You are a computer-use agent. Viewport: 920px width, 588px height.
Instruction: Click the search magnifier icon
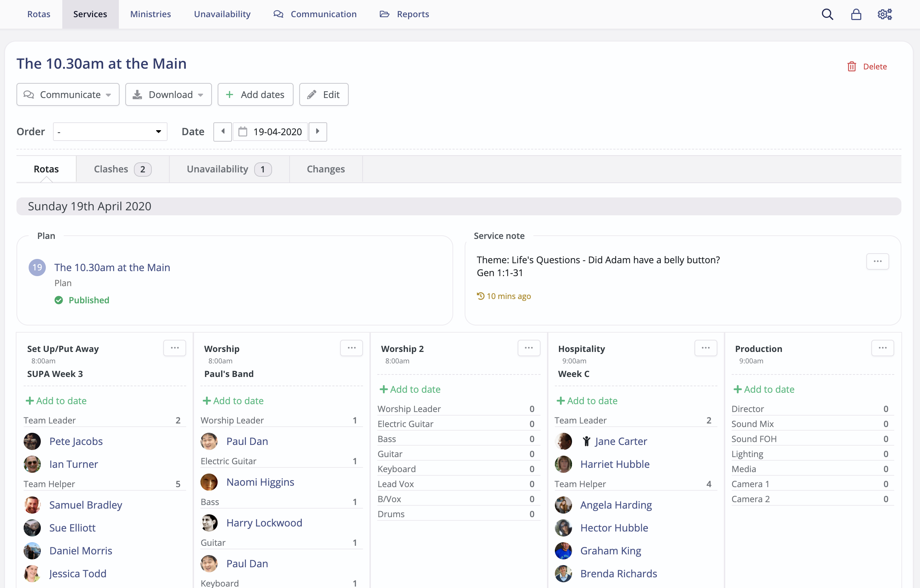(827, 14)
